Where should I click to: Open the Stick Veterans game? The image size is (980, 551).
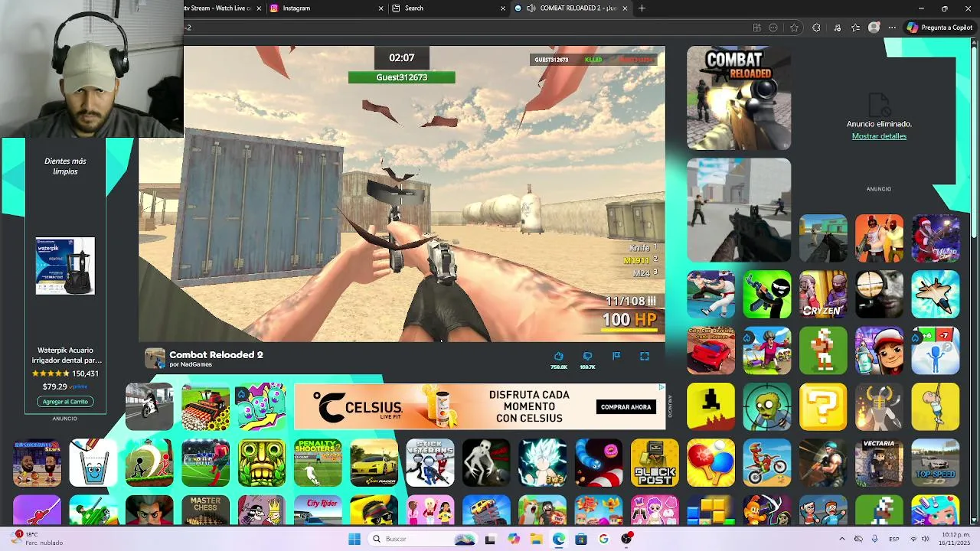(430, 462)
